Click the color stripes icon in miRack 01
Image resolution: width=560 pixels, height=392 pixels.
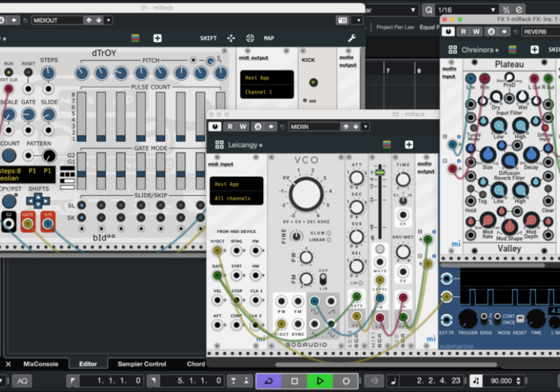[x=135, y=38]
